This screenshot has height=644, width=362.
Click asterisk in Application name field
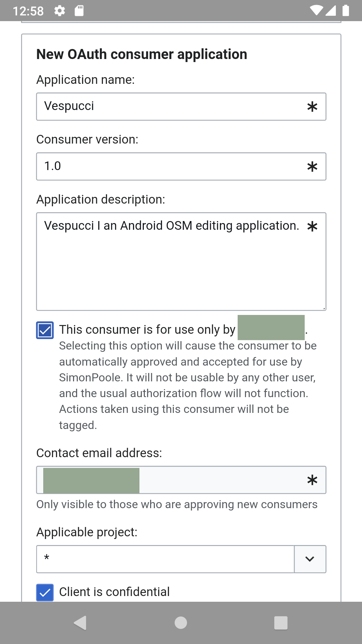click(312, 107)
